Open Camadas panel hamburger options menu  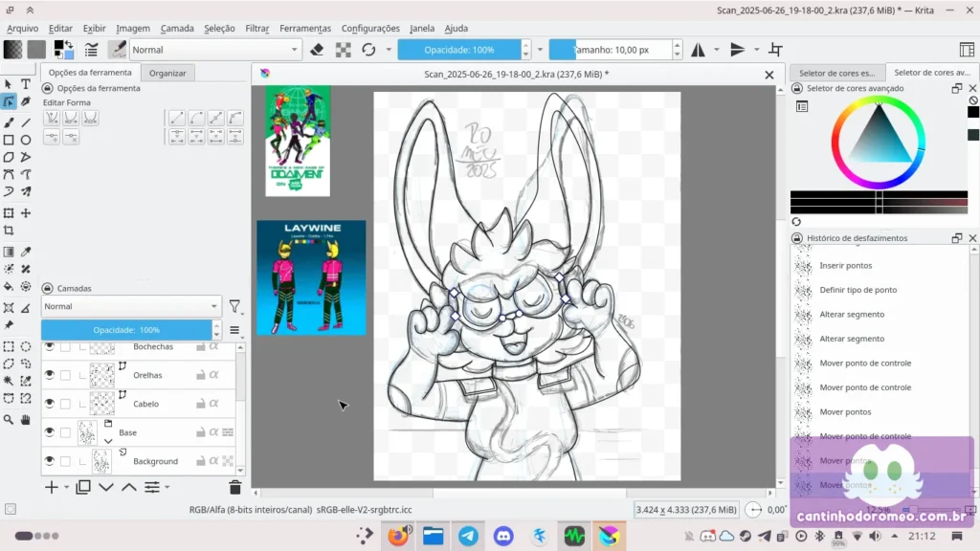(x=234, y=330)
